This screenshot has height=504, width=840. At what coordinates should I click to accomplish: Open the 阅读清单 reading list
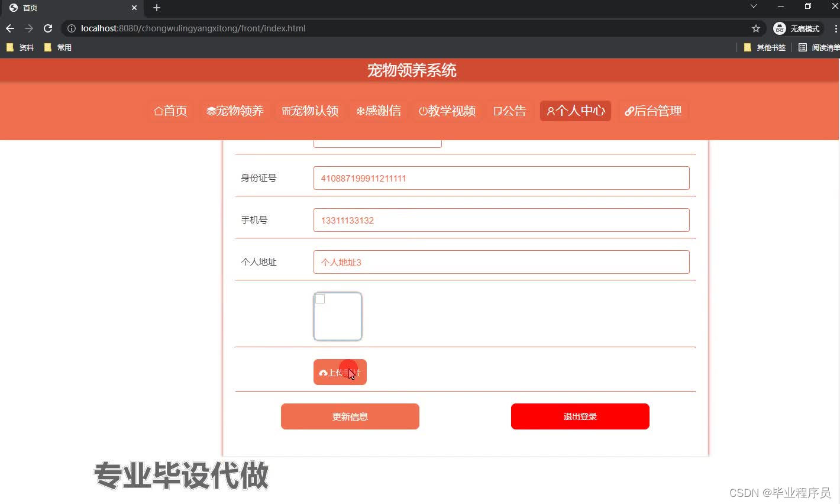(x=819, y=47)
